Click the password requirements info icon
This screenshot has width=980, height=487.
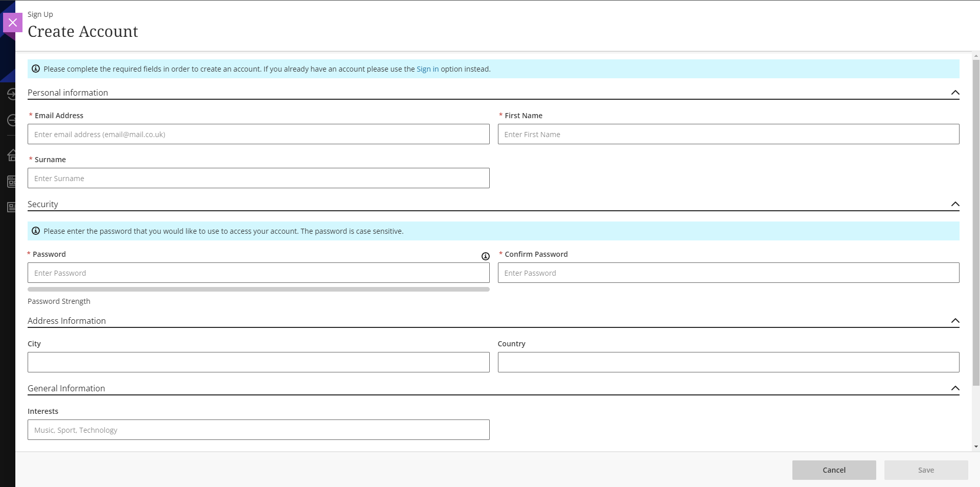tap(485, 256)
